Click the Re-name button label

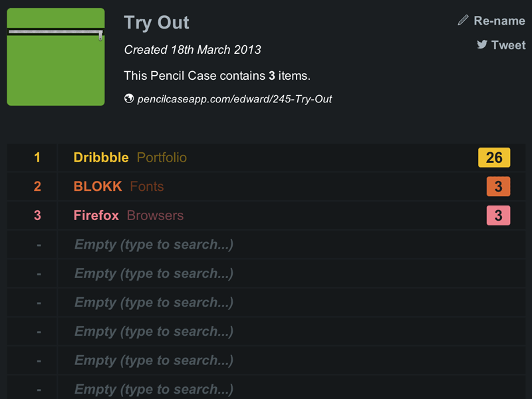tap(499, 21)
